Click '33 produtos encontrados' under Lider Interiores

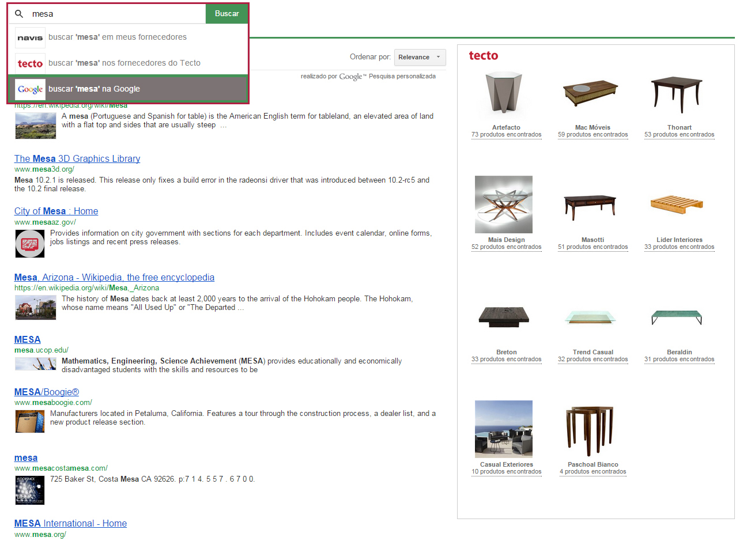tap(679, 247)
